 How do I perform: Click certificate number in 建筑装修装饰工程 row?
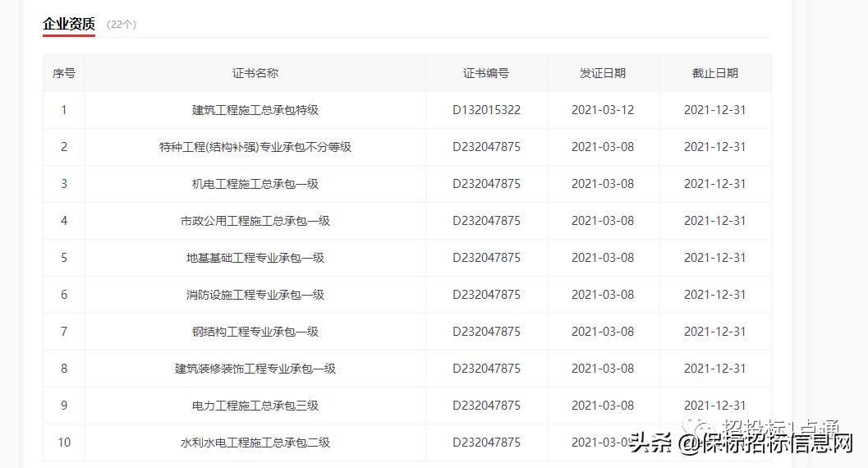487,369
